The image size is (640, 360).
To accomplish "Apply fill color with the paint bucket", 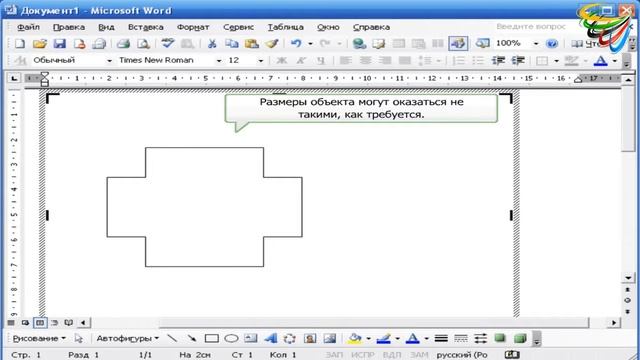I will tap(355, 338).
